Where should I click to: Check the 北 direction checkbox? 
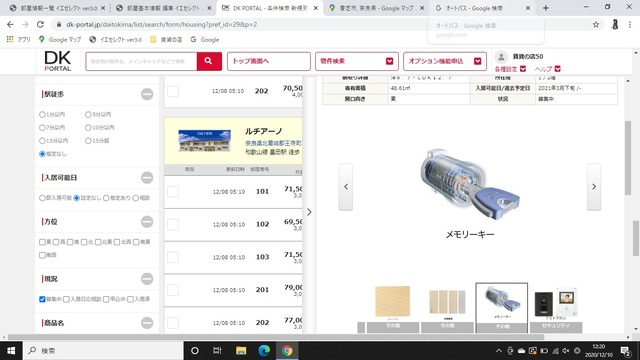pyautogui.click(x=84, y=242)
